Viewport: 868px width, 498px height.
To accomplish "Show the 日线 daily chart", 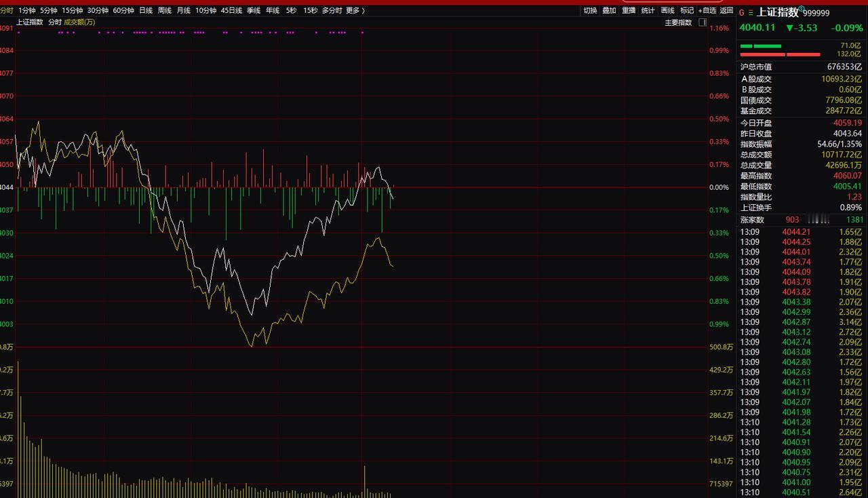I will pyautogui.click(x=146, y=10).
